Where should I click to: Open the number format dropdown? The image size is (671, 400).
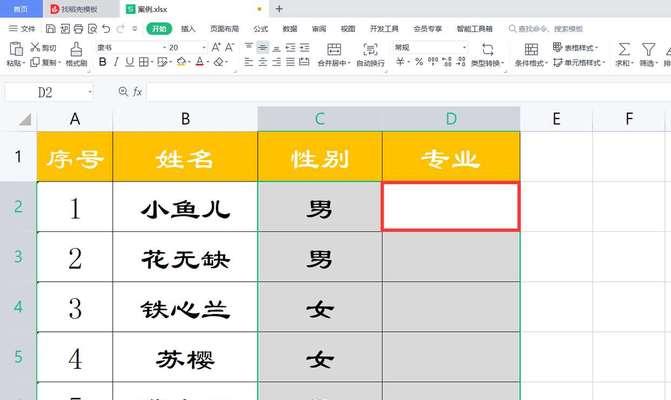[x=464, y=47]
